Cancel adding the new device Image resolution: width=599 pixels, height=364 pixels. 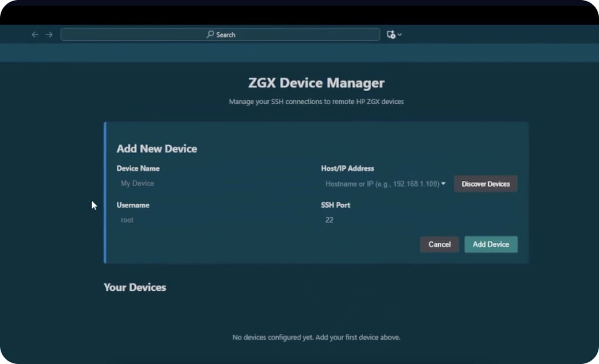(x=439, y=244)
